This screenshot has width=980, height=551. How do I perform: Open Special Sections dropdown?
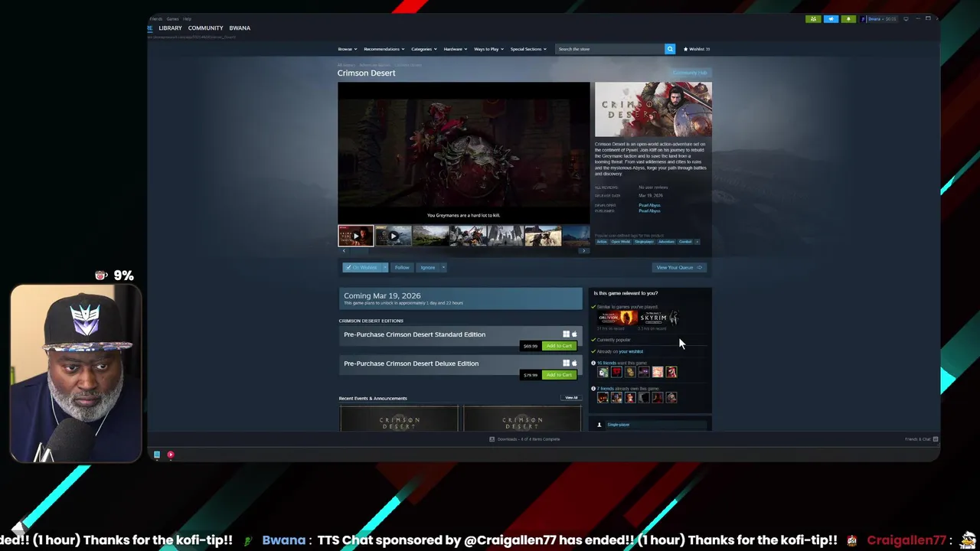528,49
